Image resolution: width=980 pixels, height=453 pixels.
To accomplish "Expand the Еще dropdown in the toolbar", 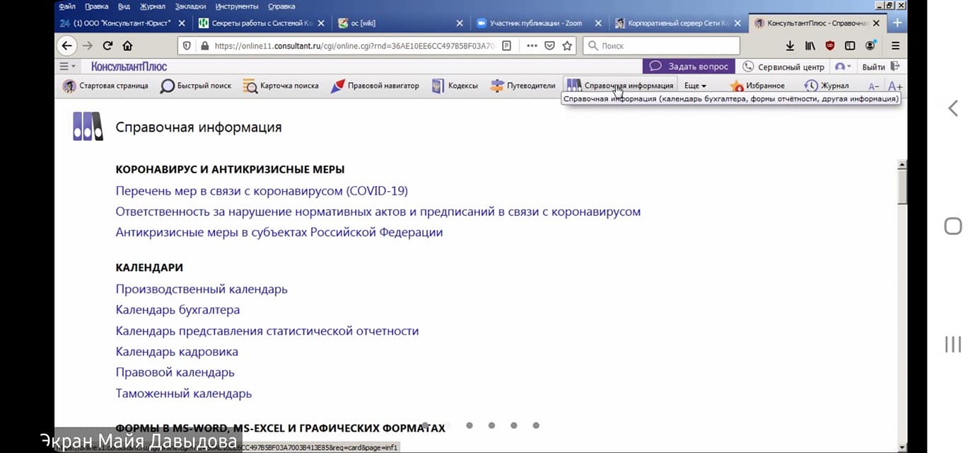I will (695, 86).
